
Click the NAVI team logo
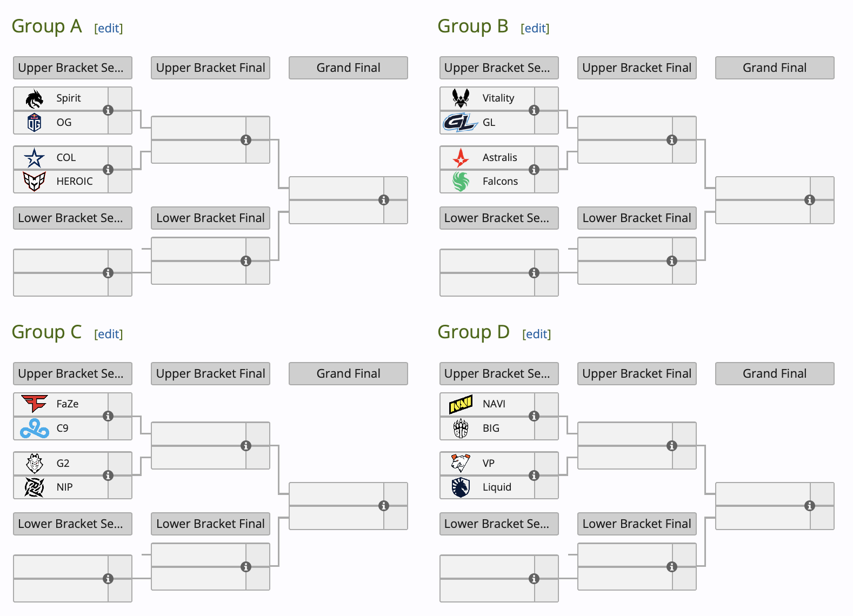461,404
